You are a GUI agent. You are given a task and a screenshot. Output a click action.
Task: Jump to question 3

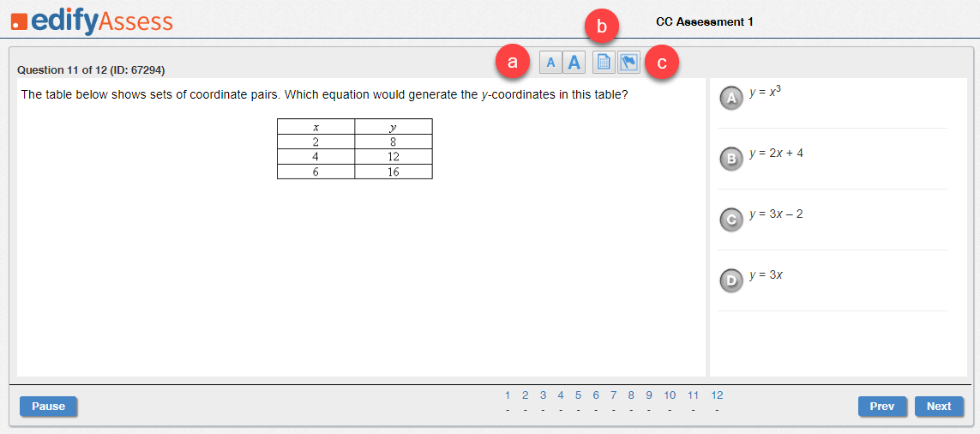(543, 395)
